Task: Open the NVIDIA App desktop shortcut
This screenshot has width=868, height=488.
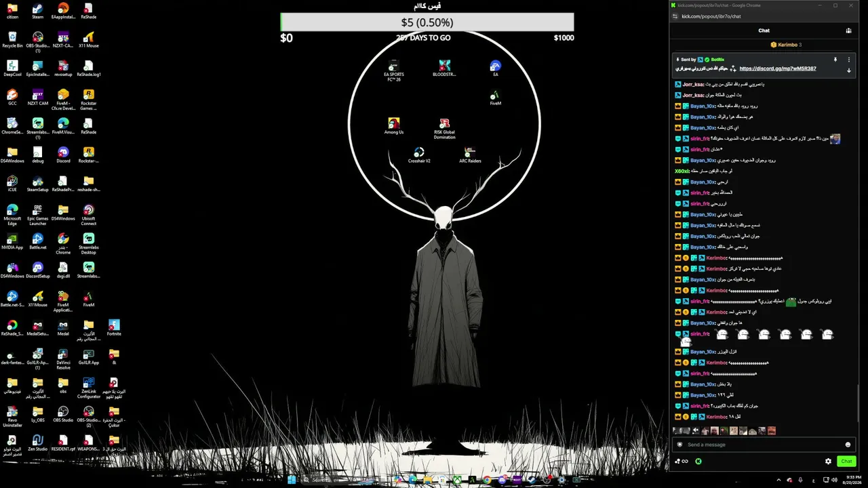Action: [12, 242]
